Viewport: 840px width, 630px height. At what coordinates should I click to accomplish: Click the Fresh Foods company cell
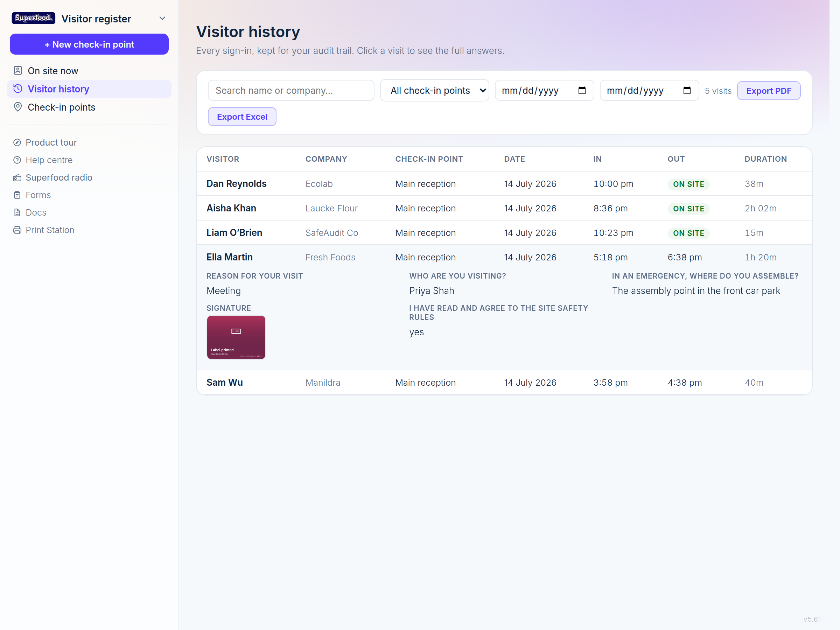[330, 257]
